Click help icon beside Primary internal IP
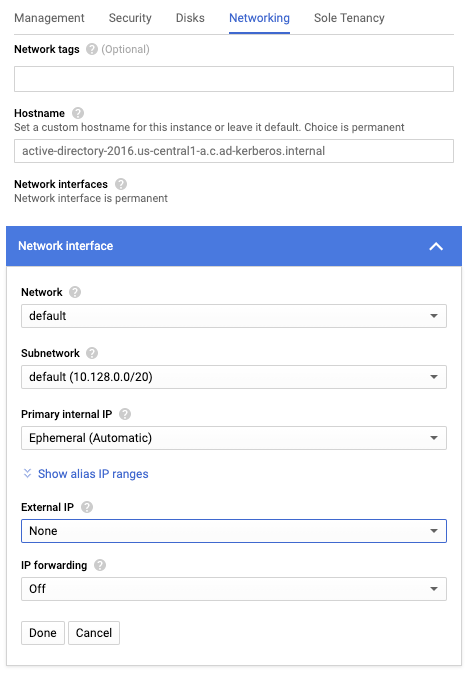The width and height of the screenshot is (471, 677). (x=125, y=414)
